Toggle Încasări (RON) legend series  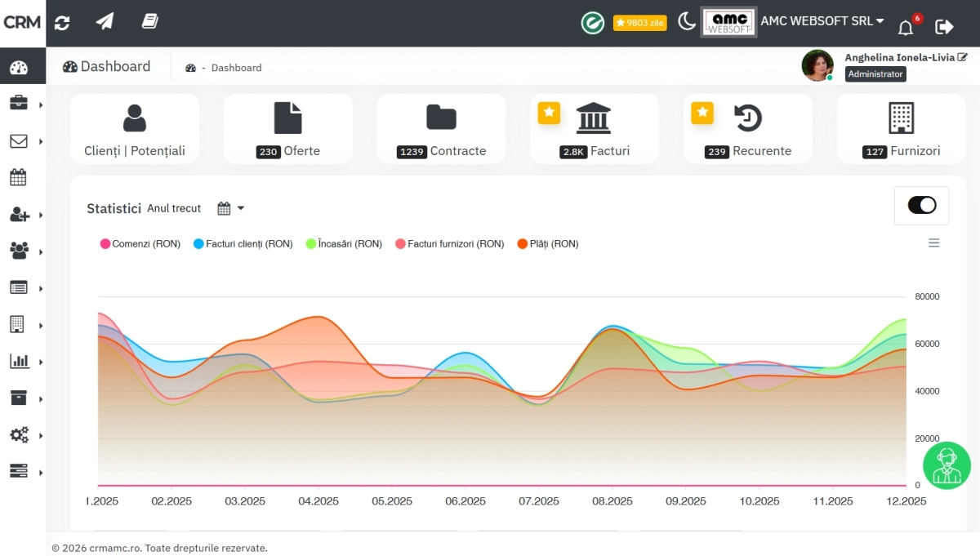click(344, 244)
